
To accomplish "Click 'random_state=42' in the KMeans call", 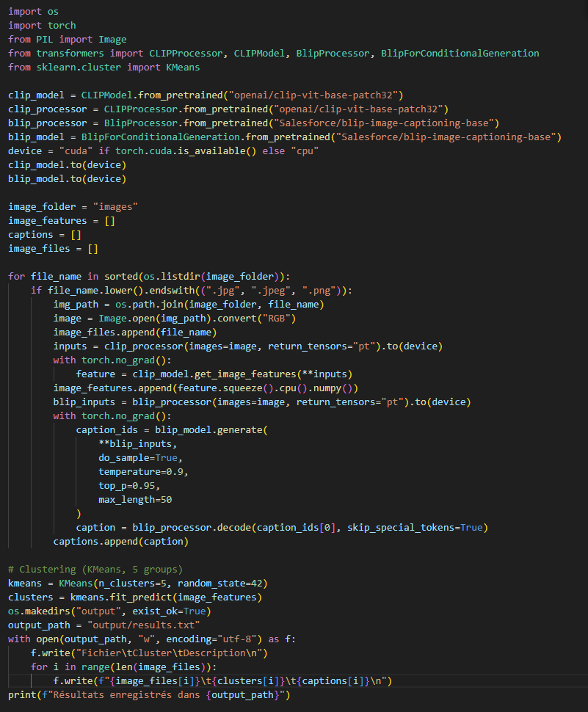I will 219,584.
